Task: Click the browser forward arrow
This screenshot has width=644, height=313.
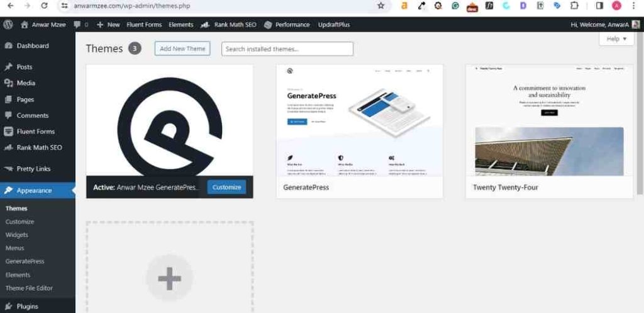Action: (x=28, y=6)
